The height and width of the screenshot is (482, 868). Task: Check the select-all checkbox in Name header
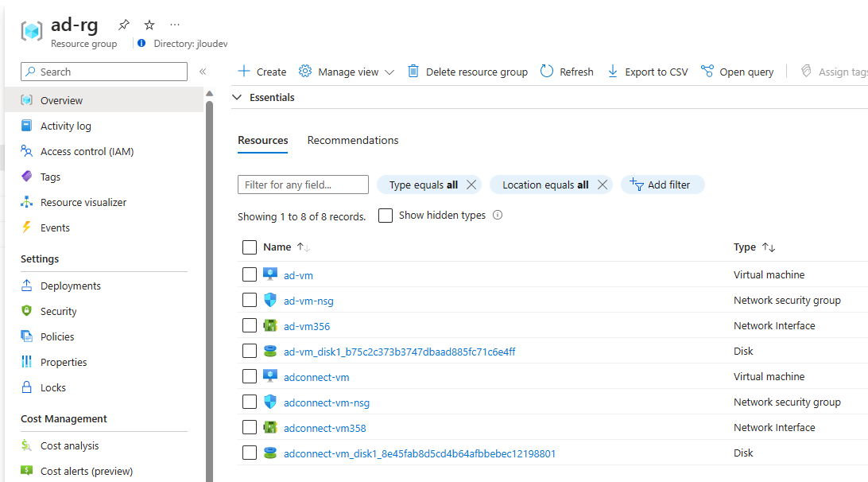click(x=250, y=247)
